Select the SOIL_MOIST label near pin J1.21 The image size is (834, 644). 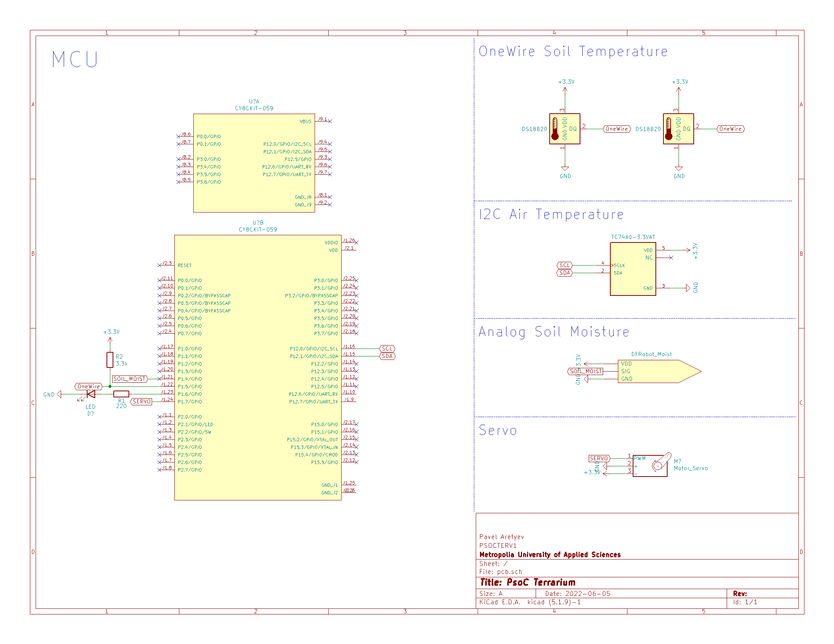point(129,379)
